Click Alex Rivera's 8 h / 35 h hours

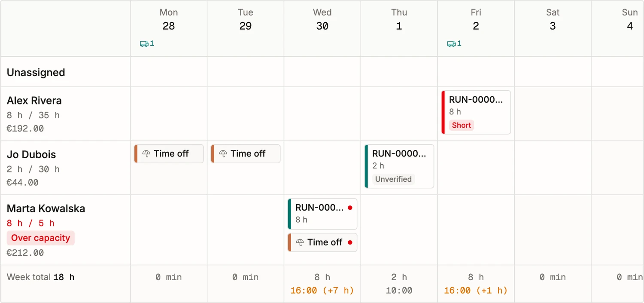pyautogui.click(x=33, y=115)
